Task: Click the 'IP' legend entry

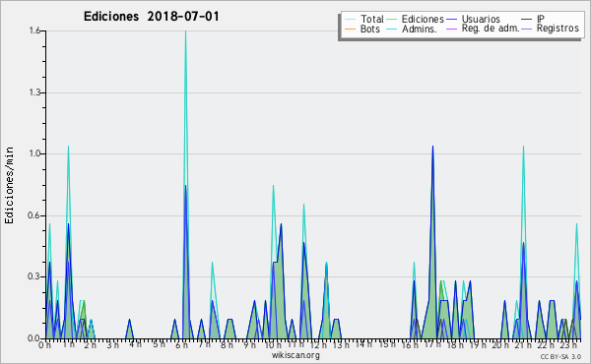Action: coord(541,19)
